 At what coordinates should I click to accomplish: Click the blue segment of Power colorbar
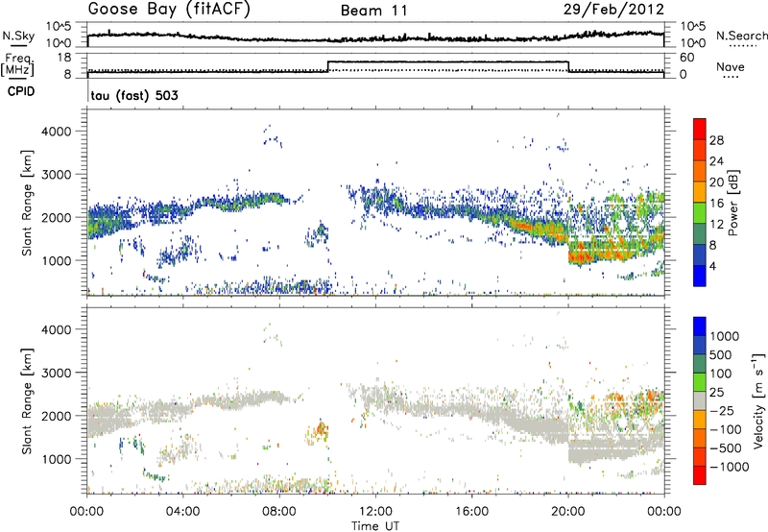(x=700, y=276)
